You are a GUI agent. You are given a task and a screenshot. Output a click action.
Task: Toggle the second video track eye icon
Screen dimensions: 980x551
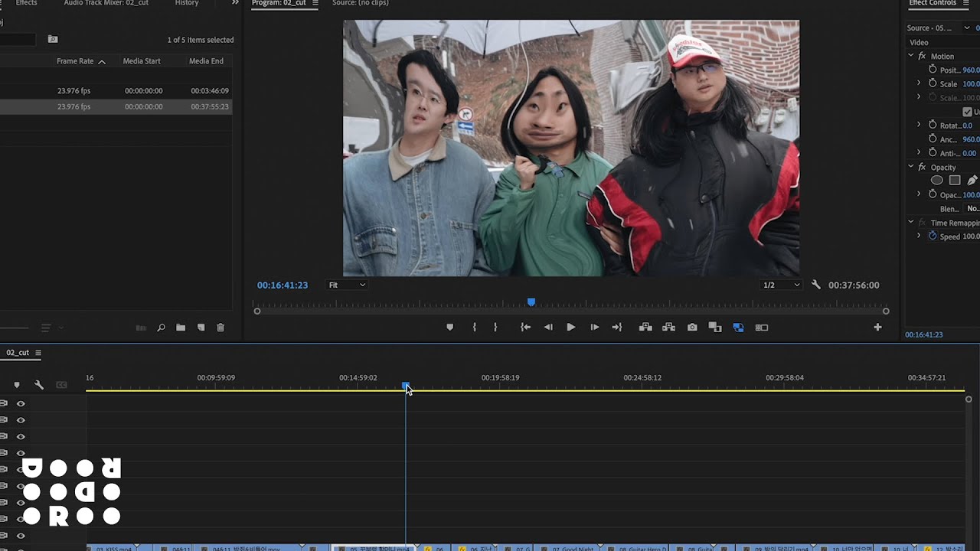click(x=21, y=420)
